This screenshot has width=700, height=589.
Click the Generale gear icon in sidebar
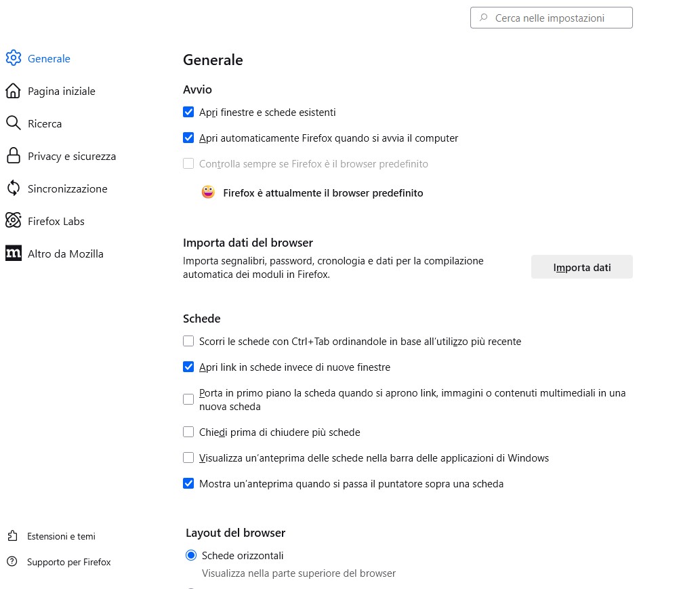[x=13, y=58]
